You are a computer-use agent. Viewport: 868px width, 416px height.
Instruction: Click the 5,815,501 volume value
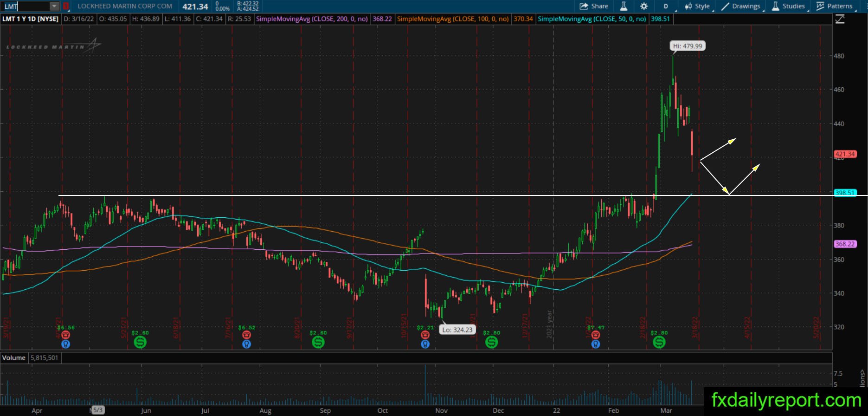[x=45, y=357]
